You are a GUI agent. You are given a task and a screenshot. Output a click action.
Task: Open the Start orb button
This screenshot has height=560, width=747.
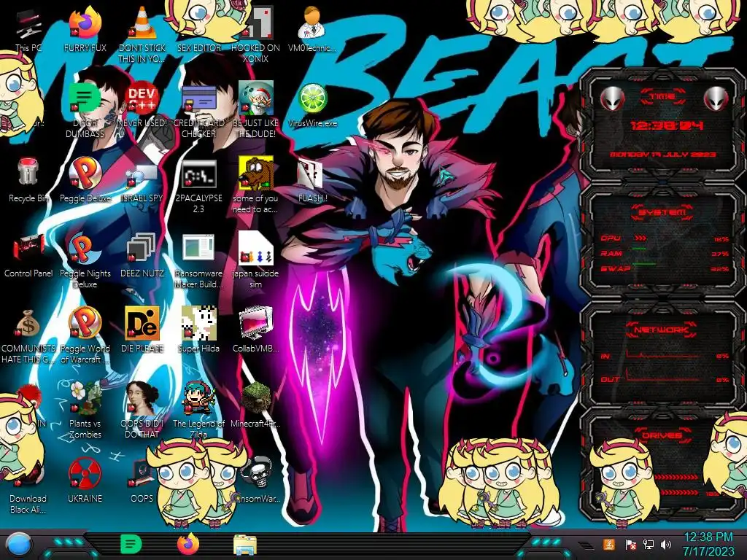tap(20, 545)
